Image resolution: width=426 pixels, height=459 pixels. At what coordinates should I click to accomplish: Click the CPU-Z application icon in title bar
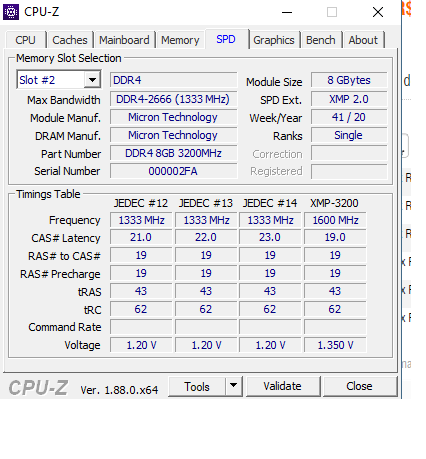point(11,12)
